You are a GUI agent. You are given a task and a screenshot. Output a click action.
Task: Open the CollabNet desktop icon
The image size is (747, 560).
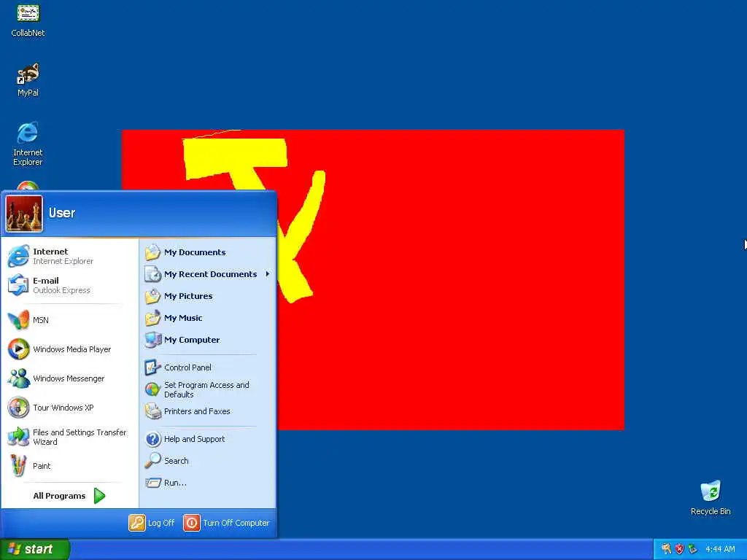click(28, 20)
